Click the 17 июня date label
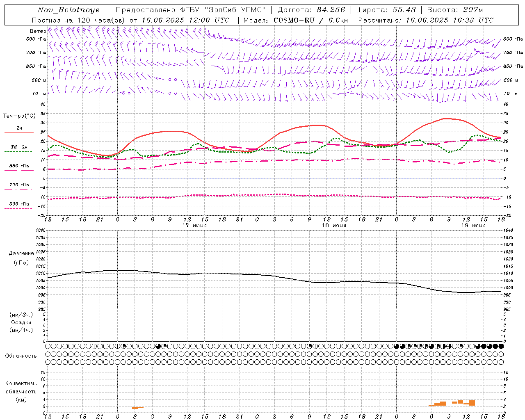 [194, 226]
